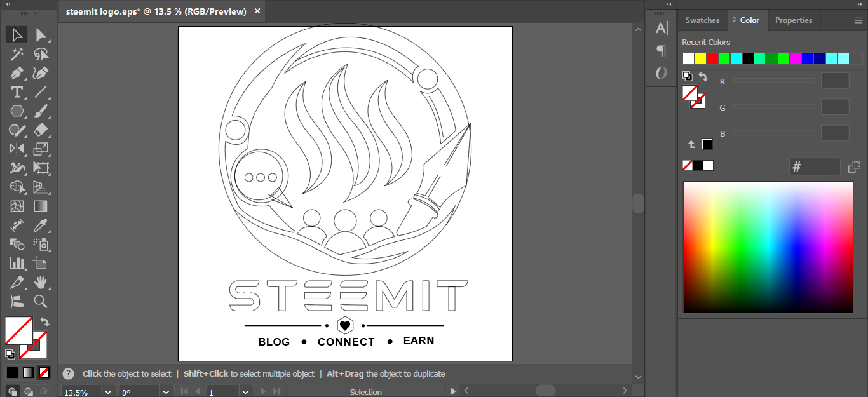This screenshot has width=868, height=397.
Task: Go to next artboard
Action: point(262,392)
